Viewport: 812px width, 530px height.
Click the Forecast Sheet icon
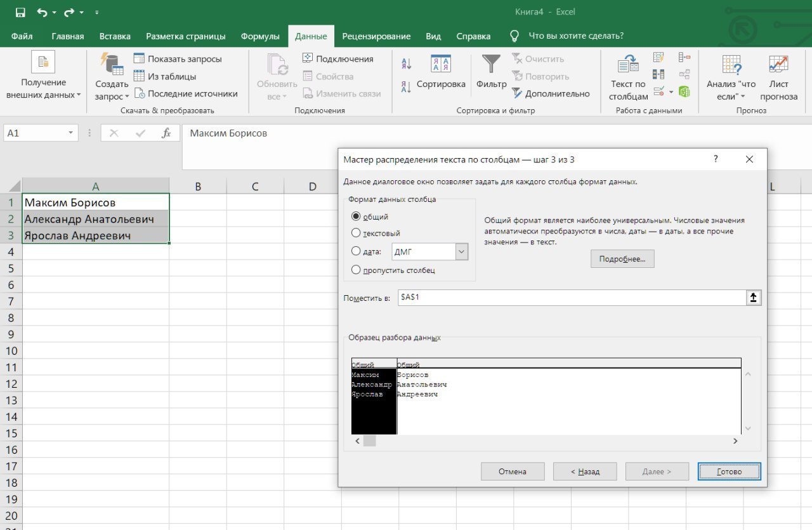coord(778,65)
